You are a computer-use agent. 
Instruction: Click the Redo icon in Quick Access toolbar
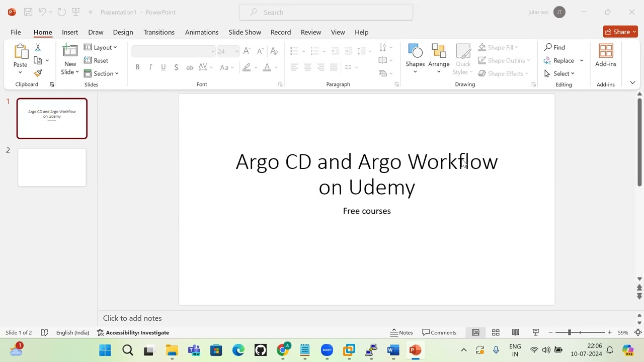coord(61,12)
